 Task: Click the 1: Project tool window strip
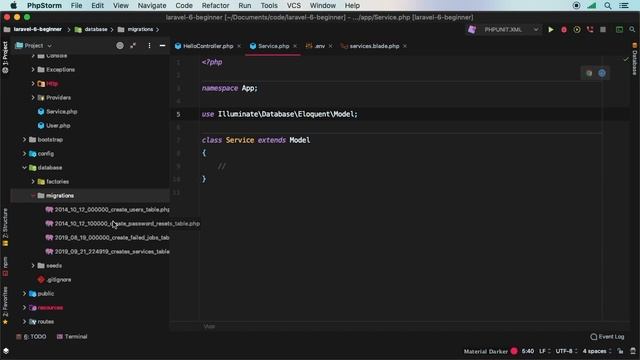coord(5,57)
